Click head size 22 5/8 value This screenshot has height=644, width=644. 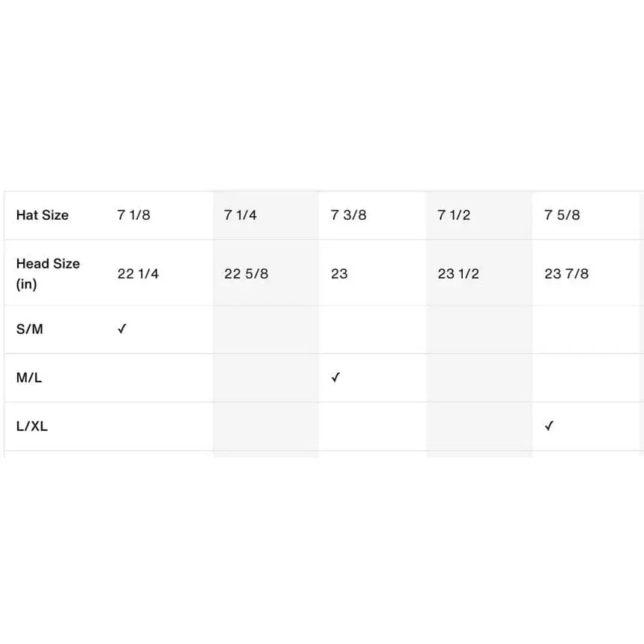246,274
